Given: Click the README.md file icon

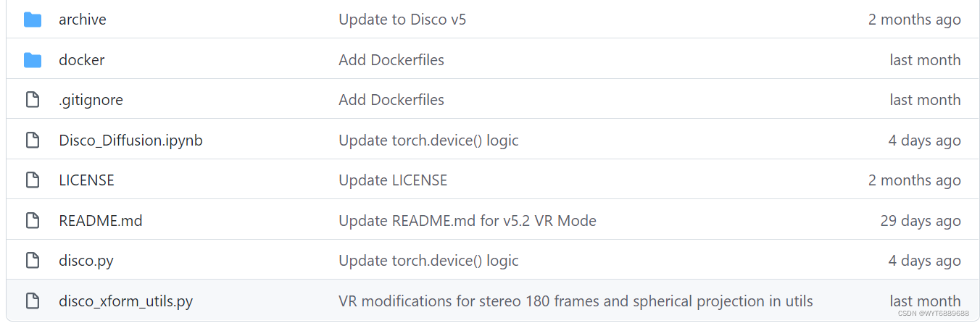Looking at the screenshot, I should pos(33,221).
